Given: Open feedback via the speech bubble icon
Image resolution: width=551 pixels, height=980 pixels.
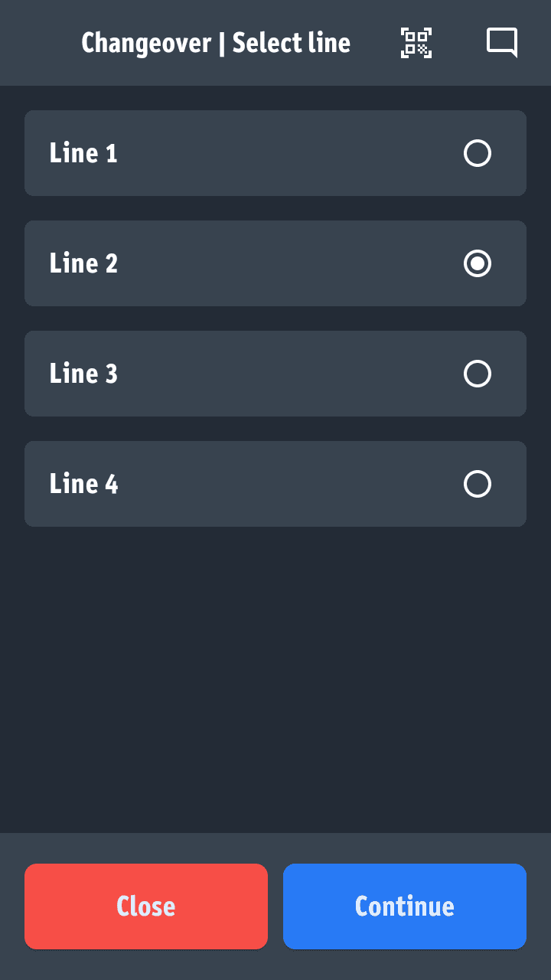Looking at the screenshot, I should 502,43.
